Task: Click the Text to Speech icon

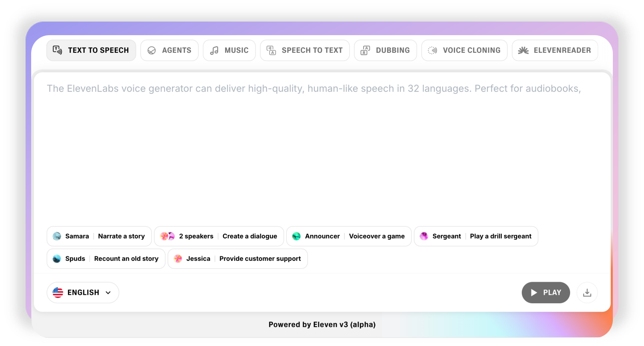Action: [x=58, y=50]
